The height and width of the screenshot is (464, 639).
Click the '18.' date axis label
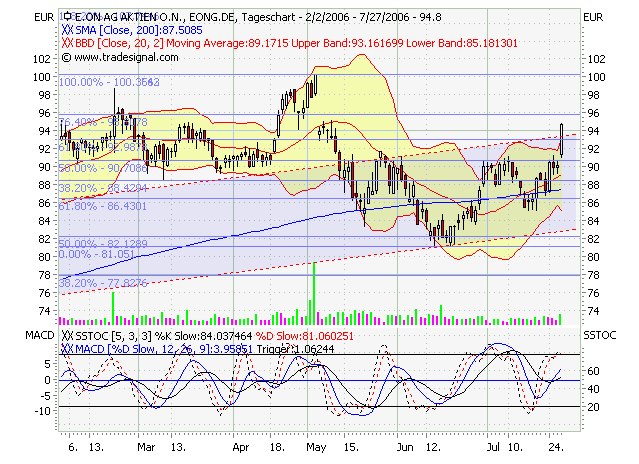[277, 447]
